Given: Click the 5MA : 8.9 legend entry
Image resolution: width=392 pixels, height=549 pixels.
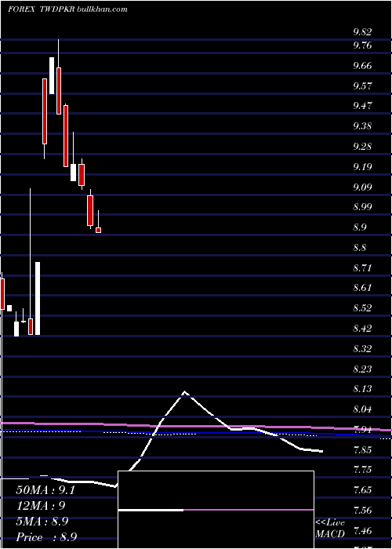Looking at the screenshot, I should pyautogui.click(x=42, y=522).
